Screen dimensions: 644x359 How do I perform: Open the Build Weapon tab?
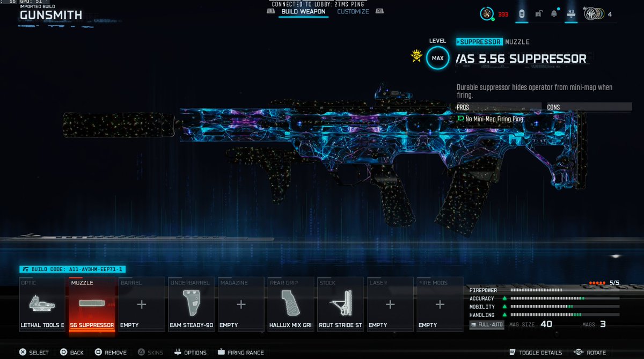[303, 11]
